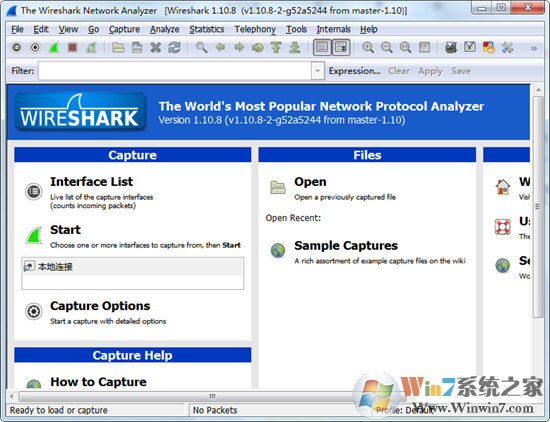550x422 pixels.
Task: Expand the toolbar overflow chevron
Action: point(534,48)
